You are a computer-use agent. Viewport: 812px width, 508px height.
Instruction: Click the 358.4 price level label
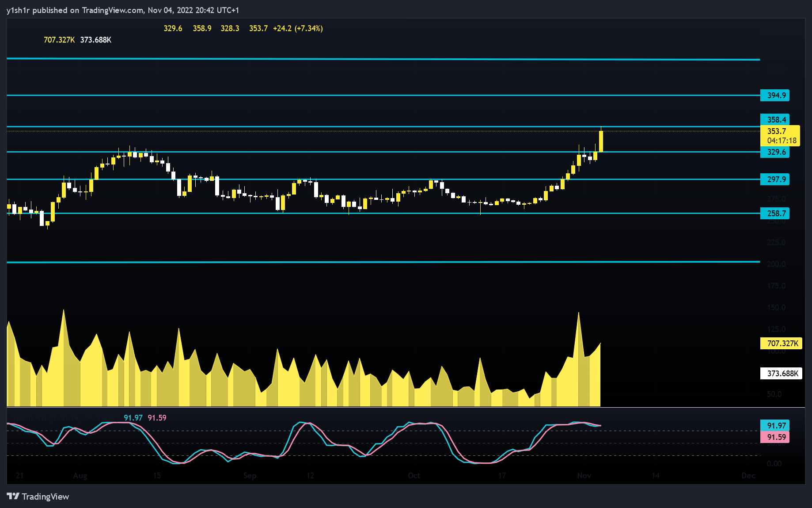(x=775, y=120)
